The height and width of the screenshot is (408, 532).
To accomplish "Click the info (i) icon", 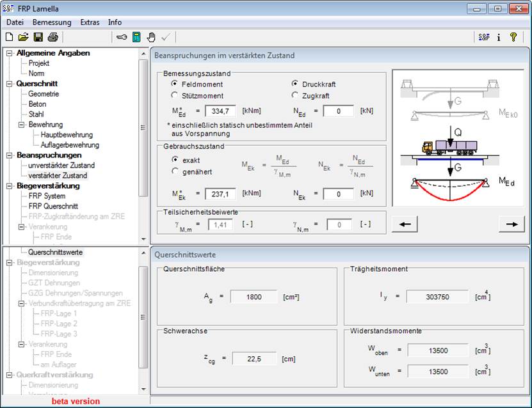I will click(x=499, y=37).
